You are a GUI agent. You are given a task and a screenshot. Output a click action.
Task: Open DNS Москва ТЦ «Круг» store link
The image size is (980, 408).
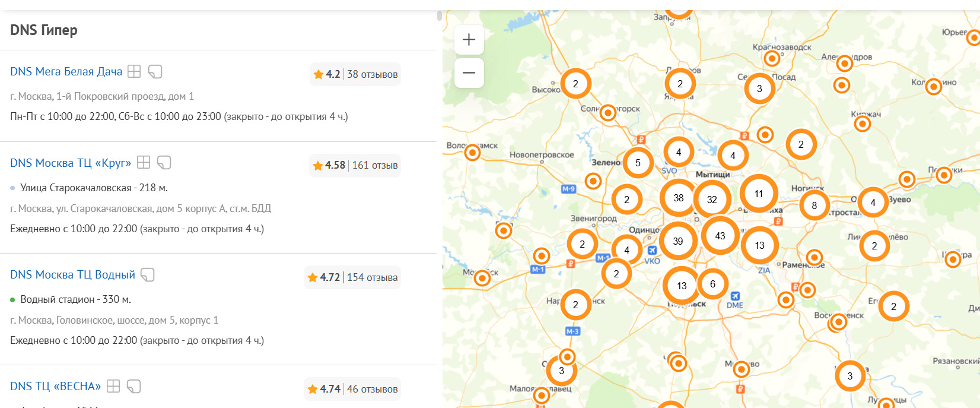(x=71, y=163)
